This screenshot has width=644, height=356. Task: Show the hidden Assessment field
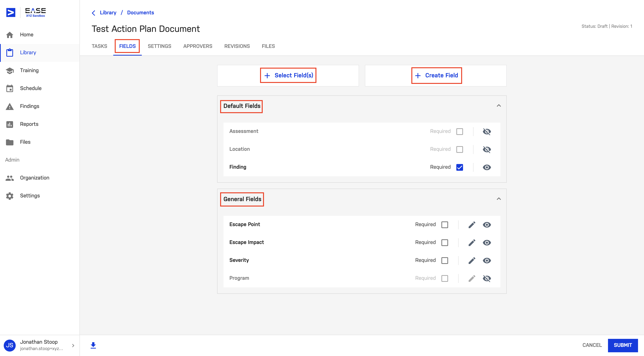pos(487,131)
